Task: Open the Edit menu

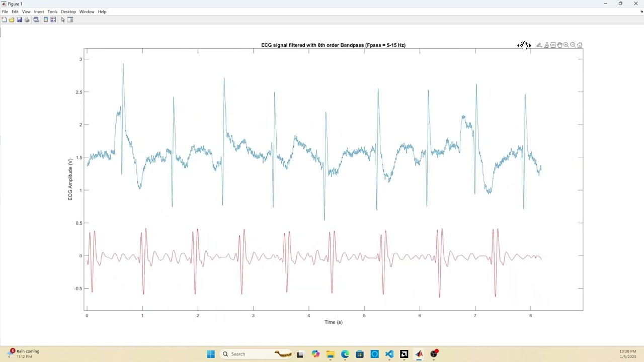Action: (x=15, y=12)
